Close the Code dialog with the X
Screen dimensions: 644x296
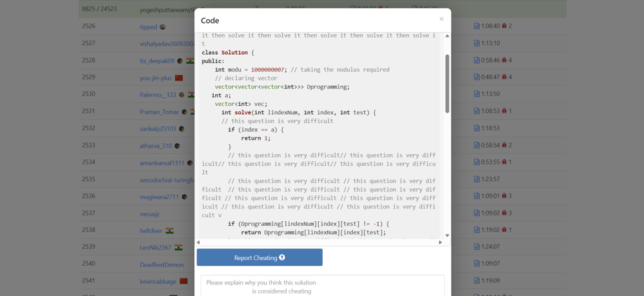click(x=441, y=19)
